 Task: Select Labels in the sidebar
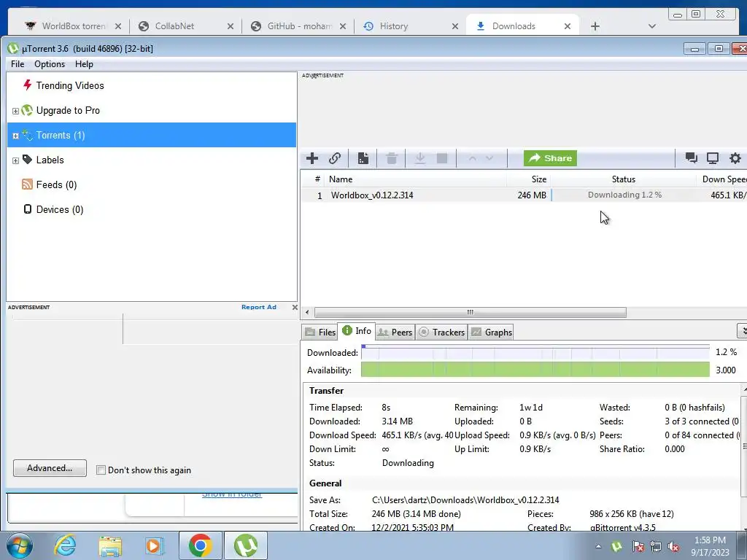click(50, 160)
